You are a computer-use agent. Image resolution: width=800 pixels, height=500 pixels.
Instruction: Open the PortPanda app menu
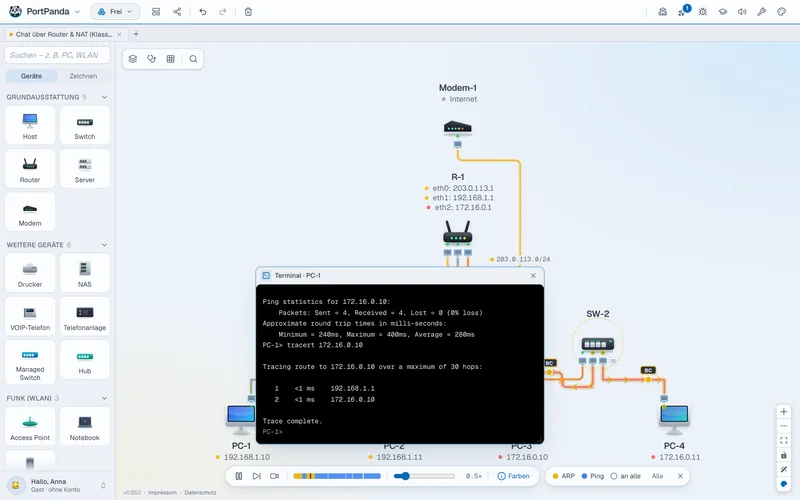click(x=45, y=12)
